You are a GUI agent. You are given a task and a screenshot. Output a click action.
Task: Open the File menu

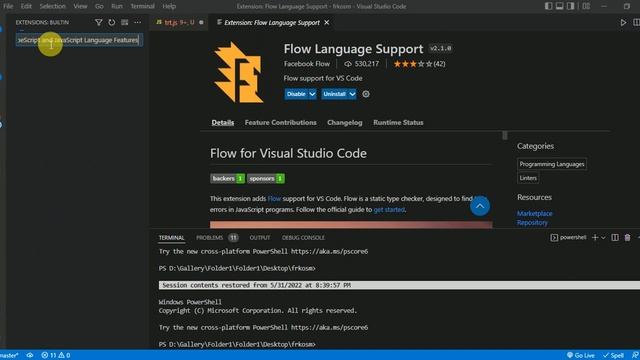pos(8,6)
